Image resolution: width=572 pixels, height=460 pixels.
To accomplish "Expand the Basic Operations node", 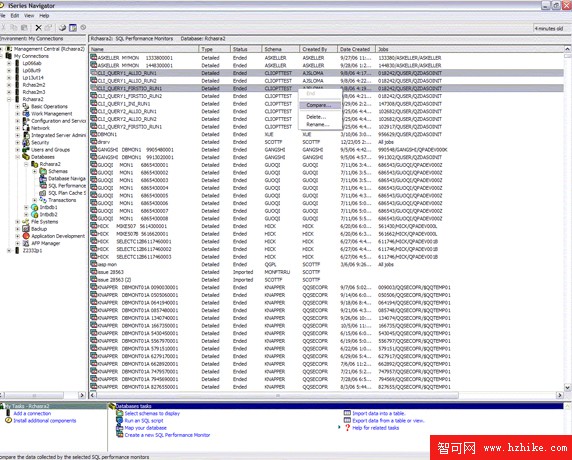I will coord(18,107).
